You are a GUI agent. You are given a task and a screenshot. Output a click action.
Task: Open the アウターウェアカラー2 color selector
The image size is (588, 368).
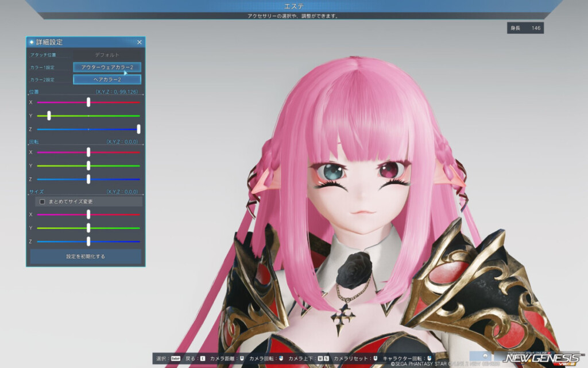click(x=107, y=67)
